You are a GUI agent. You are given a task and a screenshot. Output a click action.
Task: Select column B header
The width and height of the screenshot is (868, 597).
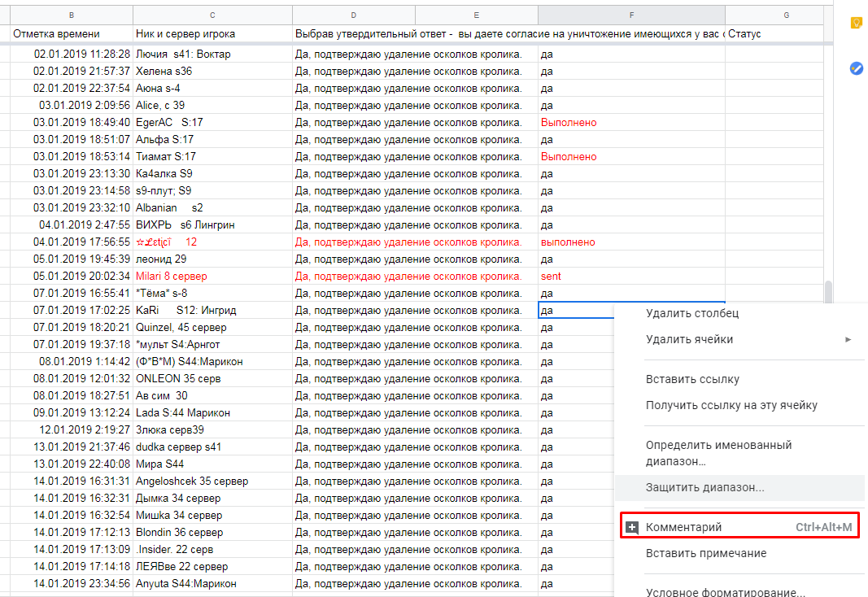tap(72, 15)
